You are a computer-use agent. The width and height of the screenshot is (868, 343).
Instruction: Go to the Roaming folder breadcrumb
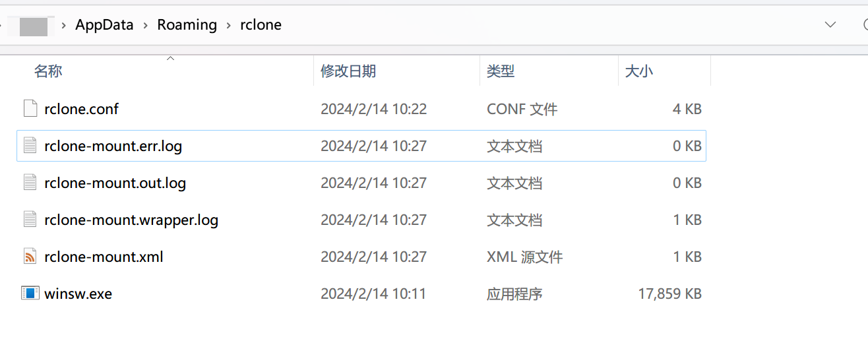pyautogui.click(x=187, y=25)
